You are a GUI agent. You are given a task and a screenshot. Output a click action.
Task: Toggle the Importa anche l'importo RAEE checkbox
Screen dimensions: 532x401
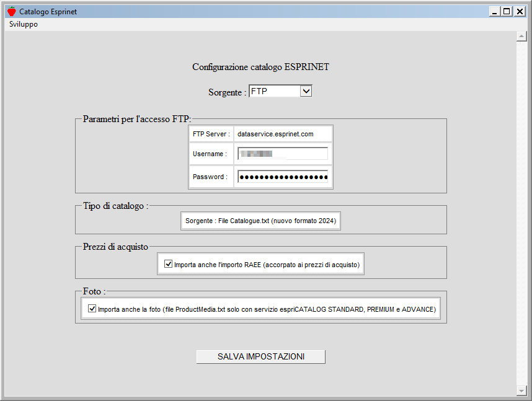pos(168,264)
